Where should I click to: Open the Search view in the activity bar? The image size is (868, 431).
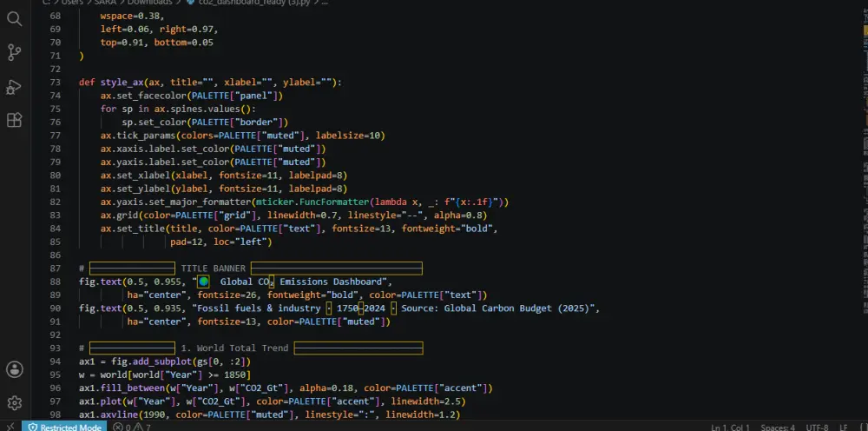tap(15, 19)
